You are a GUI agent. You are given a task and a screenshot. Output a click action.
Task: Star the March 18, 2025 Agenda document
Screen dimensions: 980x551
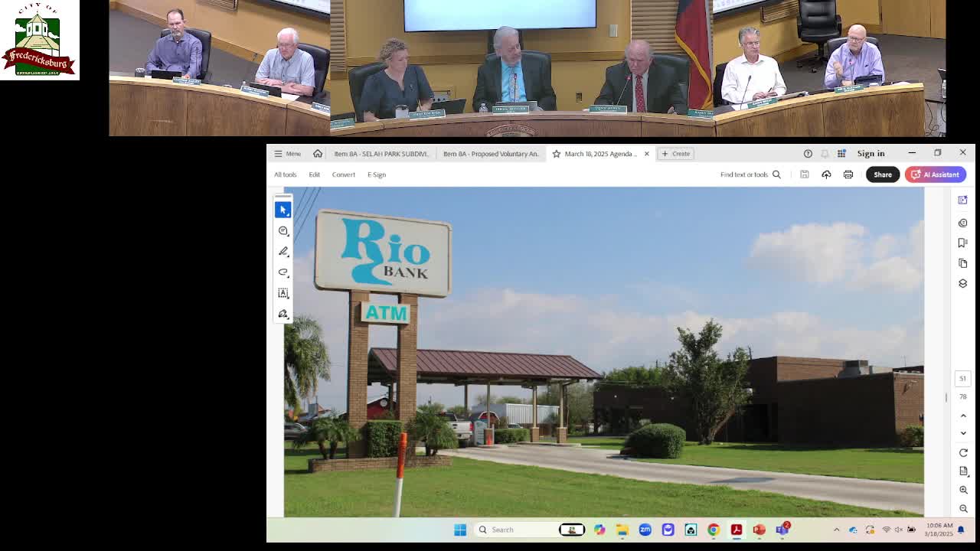(557, 154)
